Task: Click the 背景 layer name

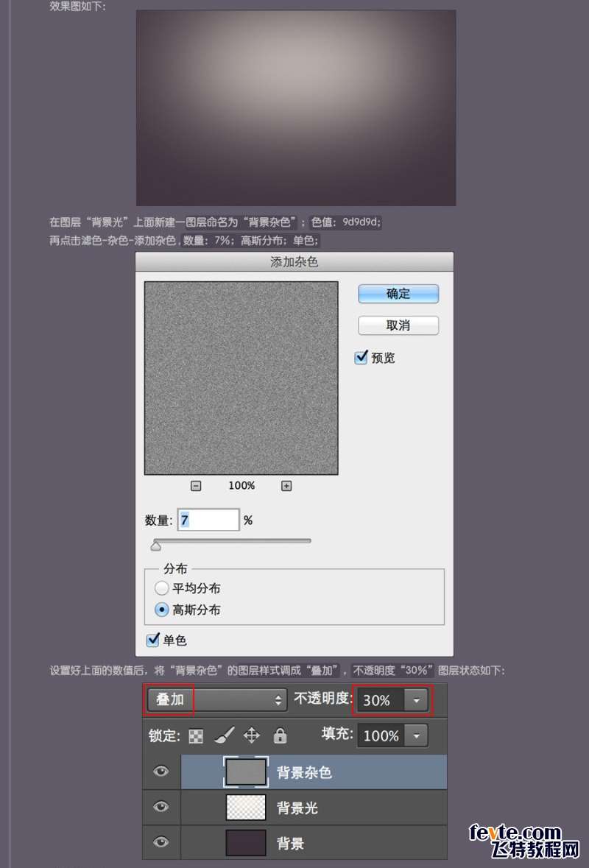Action: pyautogui.click(x=290, y=843)
